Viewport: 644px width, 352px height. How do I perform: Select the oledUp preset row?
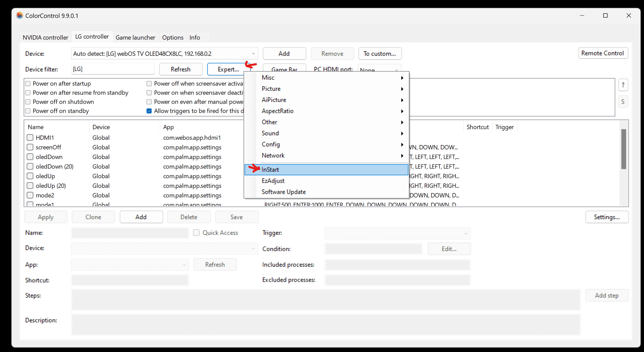click(x=45, y=176)
